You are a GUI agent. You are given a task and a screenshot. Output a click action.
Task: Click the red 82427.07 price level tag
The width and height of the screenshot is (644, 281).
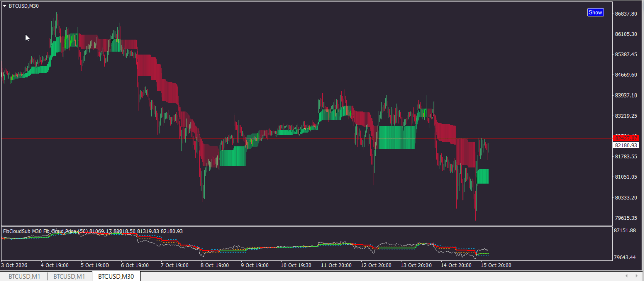pos(626,138)
